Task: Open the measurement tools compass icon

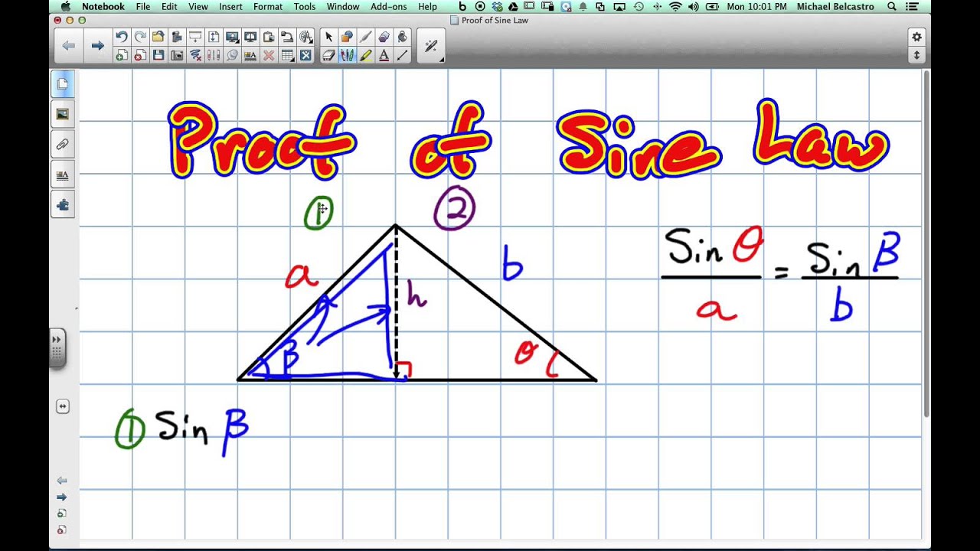Action: click(x=305, y=37)
